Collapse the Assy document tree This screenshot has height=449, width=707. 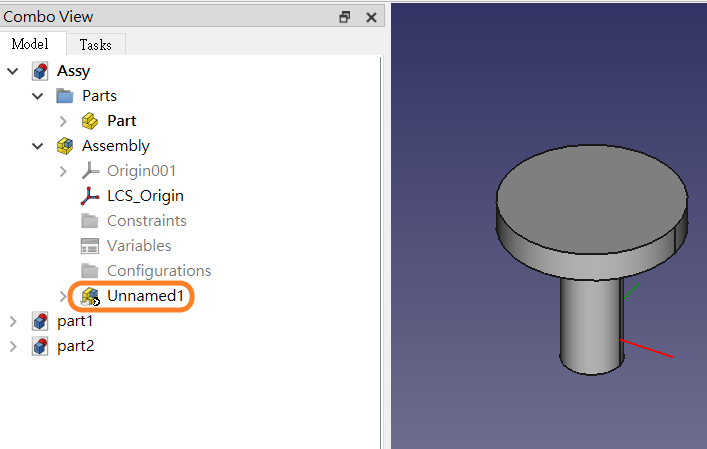pyautogui.click(x=13, y=71)
